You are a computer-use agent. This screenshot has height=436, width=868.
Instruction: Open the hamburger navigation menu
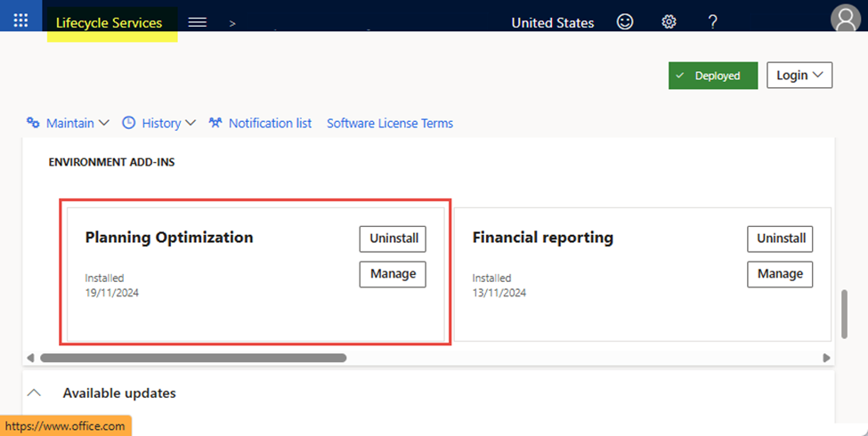197,22
